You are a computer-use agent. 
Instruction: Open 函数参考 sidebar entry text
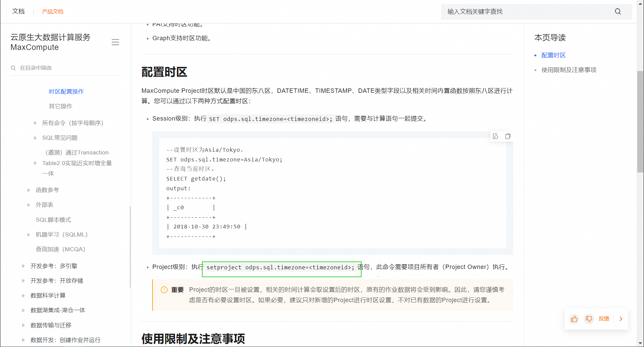click(47, 190)
